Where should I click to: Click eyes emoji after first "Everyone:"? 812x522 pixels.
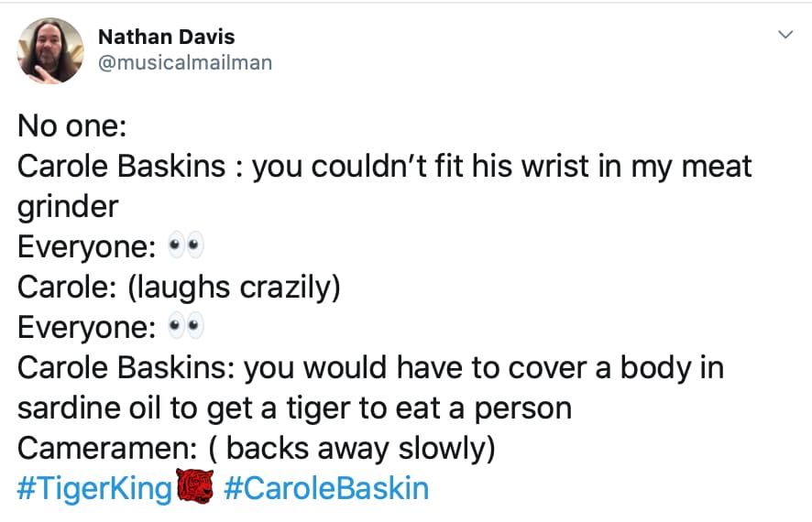[x=184, y=246]
